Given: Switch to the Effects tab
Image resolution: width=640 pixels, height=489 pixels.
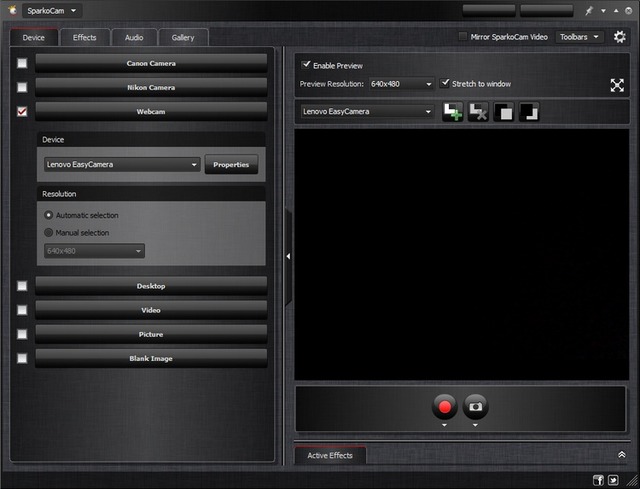Looking at the screenshot, I should click(x=85, y=38).
